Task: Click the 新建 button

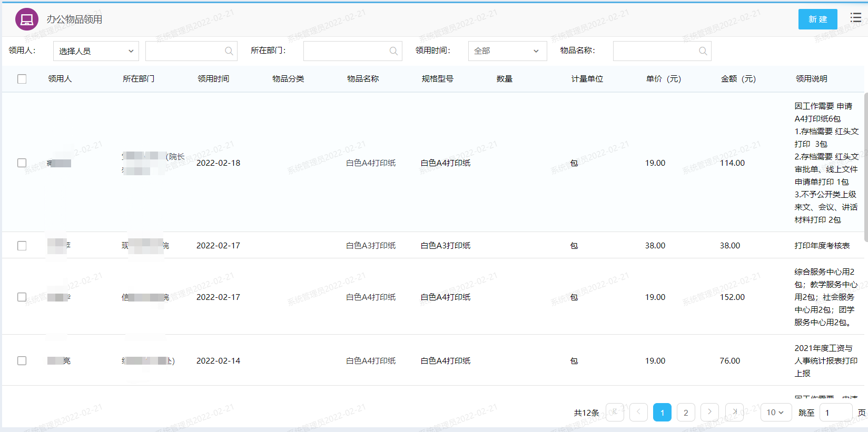Action: [x=817, y=19]
